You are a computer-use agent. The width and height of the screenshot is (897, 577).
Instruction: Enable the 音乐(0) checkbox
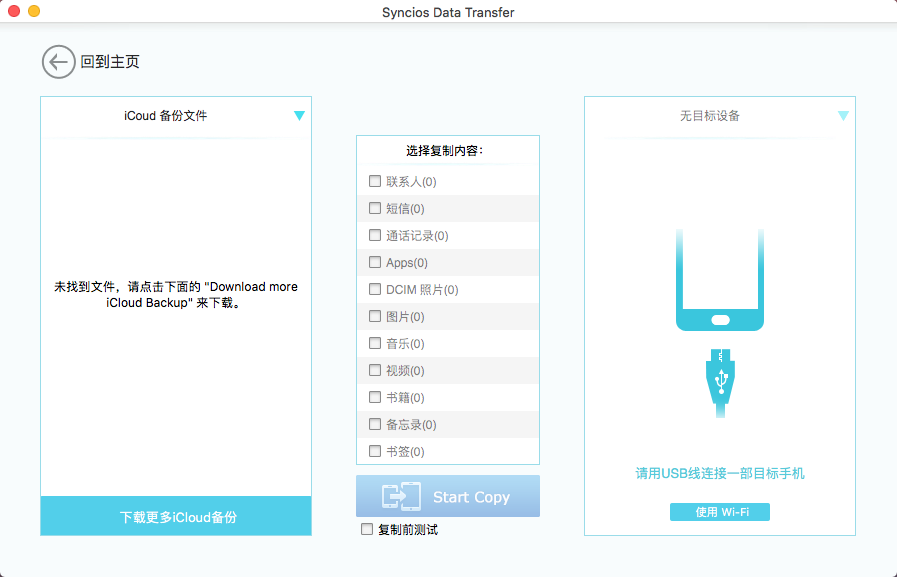click(x=375, y=343)
